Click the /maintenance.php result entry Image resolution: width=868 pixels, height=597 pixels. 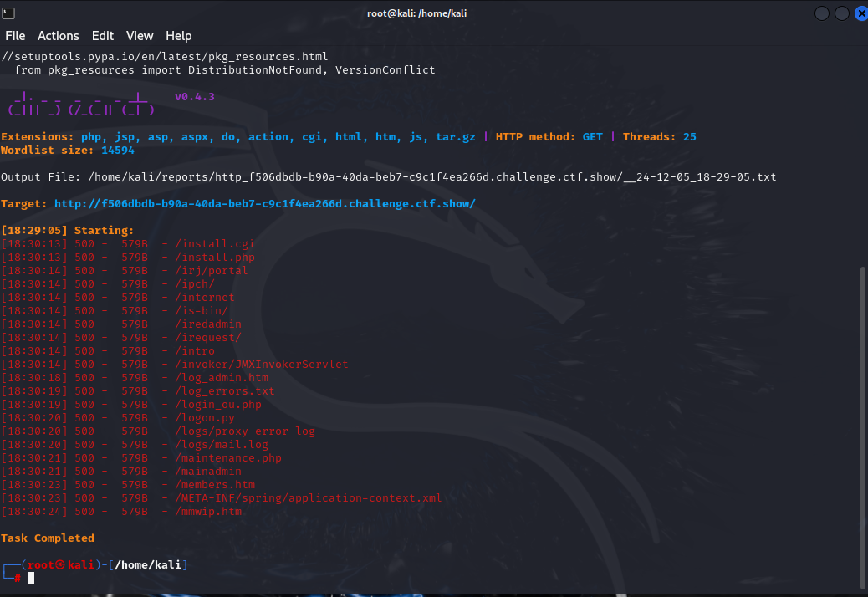227,458
